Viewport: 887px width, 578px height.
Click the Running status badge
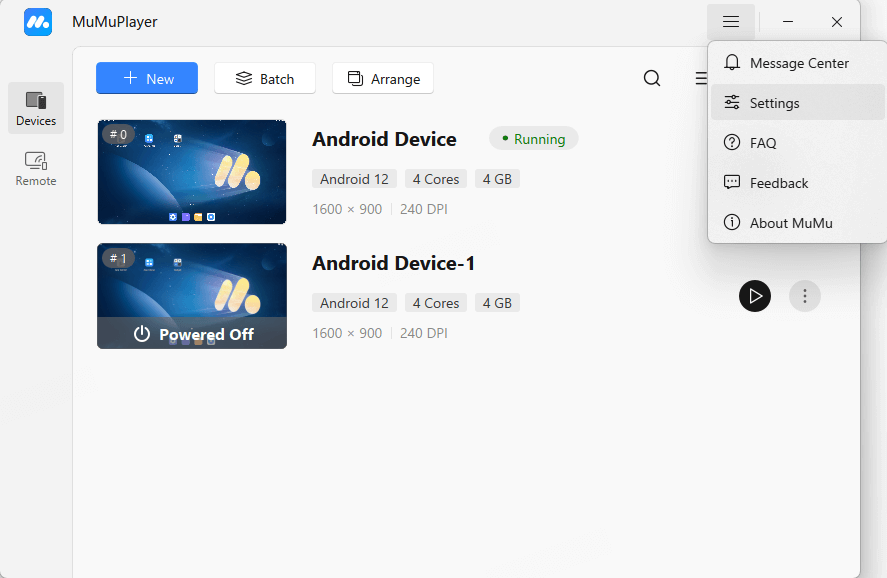pos(534,139)
